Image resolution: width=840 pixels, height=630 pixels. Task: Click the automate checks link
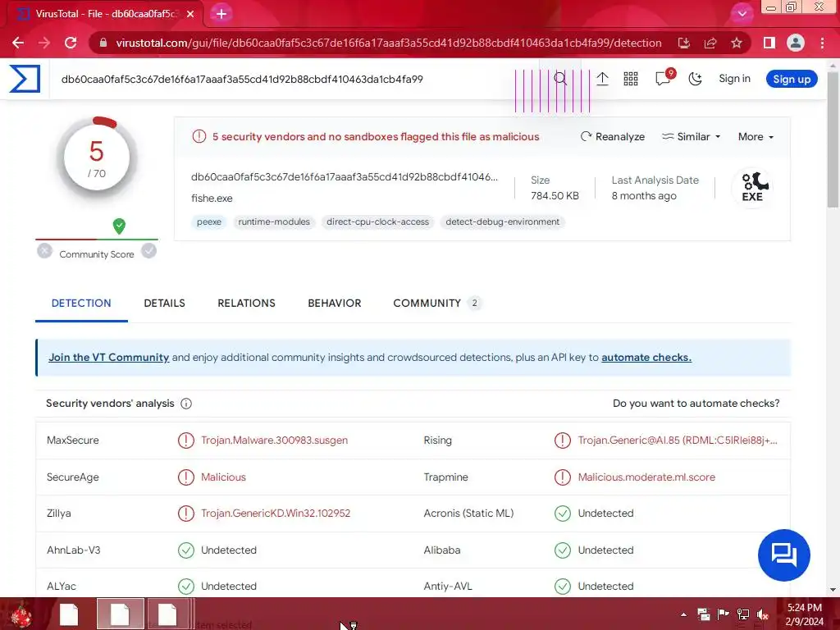click(x=646, y=358)
